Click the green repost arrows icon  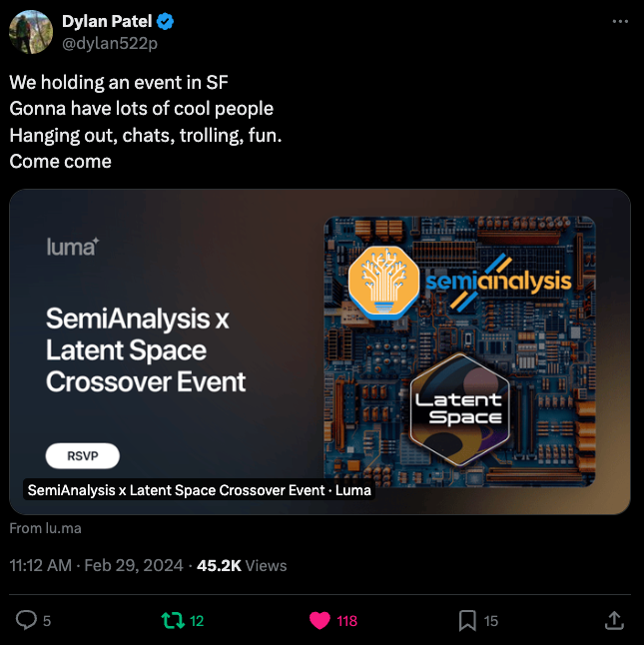(x=172, y=620)
